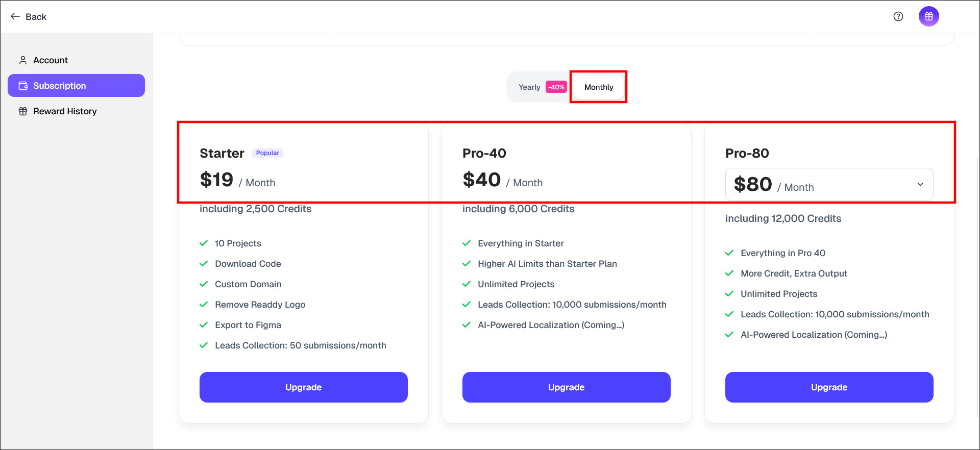Click the Account person icon

23,60
